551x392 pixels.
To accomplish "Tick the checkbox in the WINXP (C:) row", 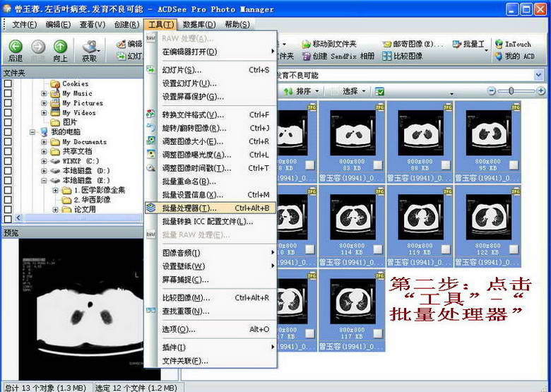I will pyautogui.click(x=8, y=161).
